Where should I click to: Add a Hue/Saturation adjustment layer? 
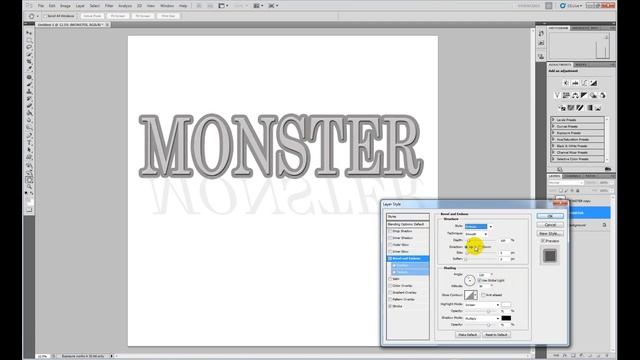[566, 96]
